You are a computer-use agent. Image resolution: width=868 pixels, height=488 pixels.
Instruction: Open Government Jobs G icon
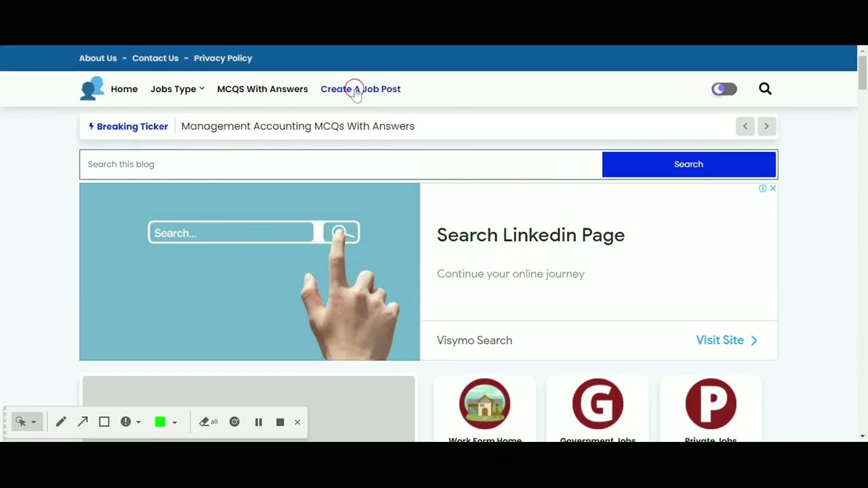pyautogui.click(x=597, y=404)
